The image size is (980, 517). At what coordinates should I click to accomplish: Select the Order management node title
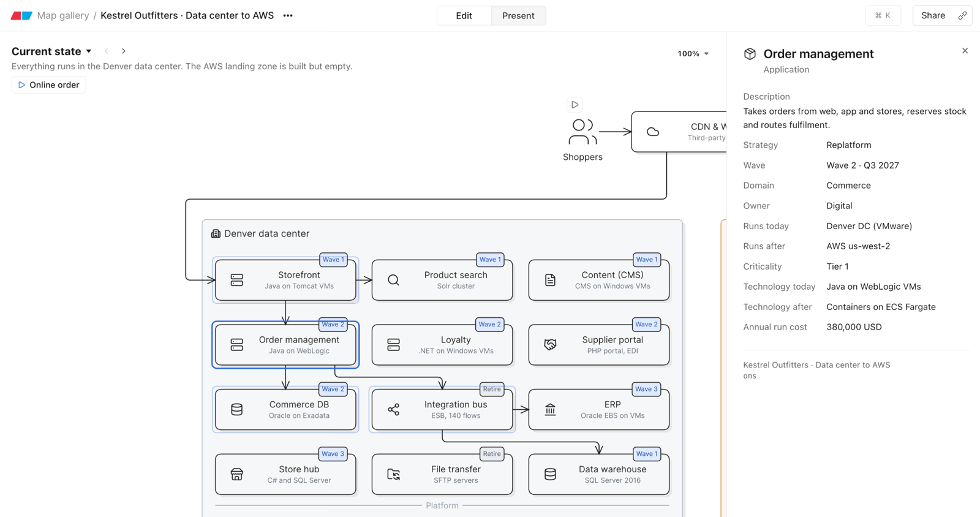pyautogui.click(x=299, y=340)
